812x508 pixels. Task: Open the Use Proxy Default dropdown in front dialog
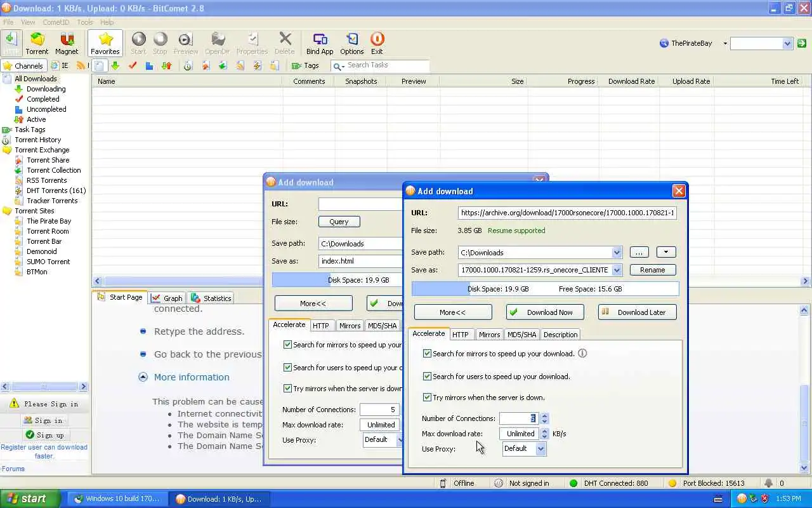point(540,449)
